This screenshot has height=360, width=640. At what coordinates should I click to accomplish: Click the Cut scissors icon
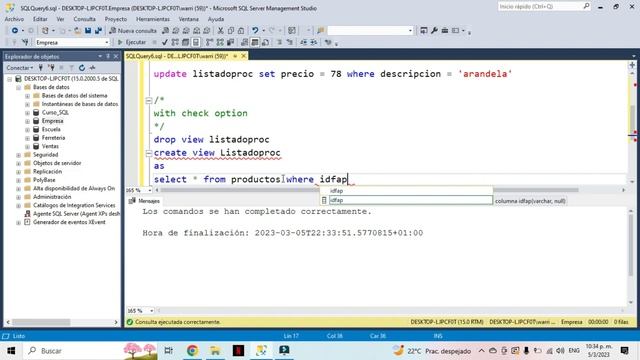click(x=220, y=31)
